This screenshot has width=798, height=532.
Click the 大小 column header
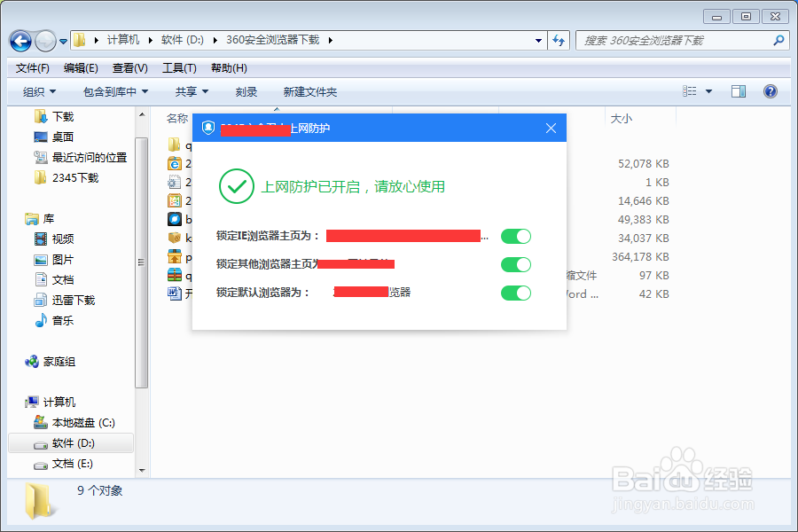622,119
